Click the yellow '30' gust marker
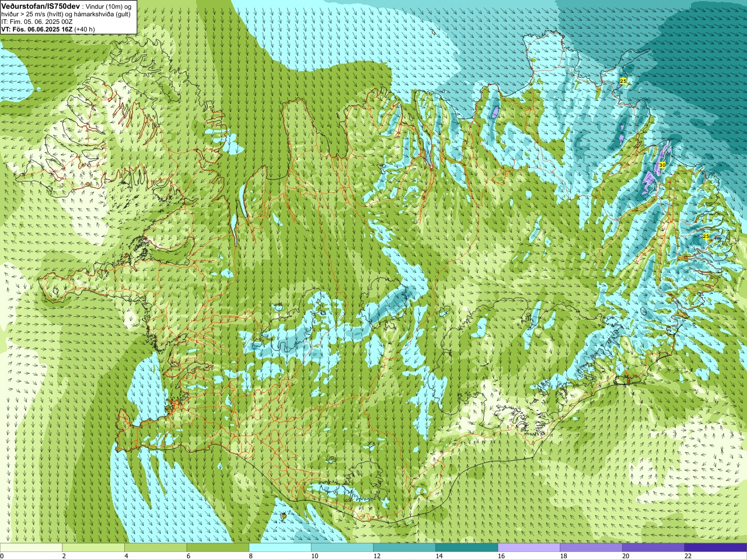 coord(662,165)
